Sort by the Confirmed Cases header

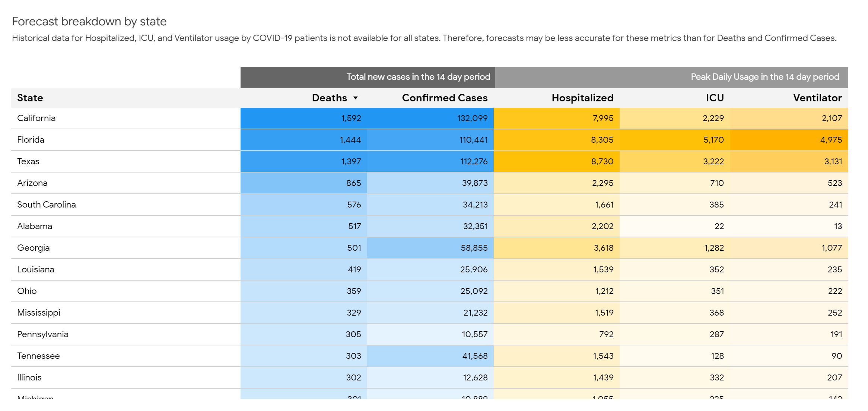coord(445,98)
